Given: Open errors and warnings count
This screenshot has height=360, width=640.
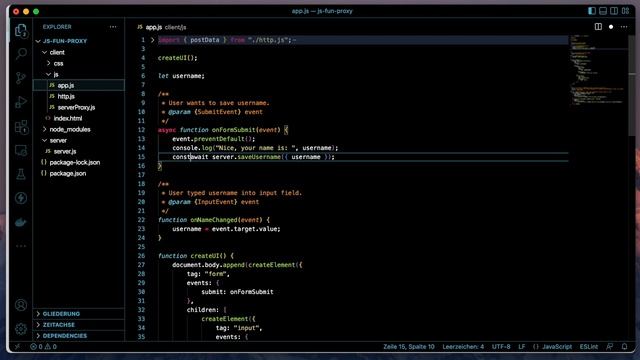Looking at the screenshot, I should pos(43,347).
